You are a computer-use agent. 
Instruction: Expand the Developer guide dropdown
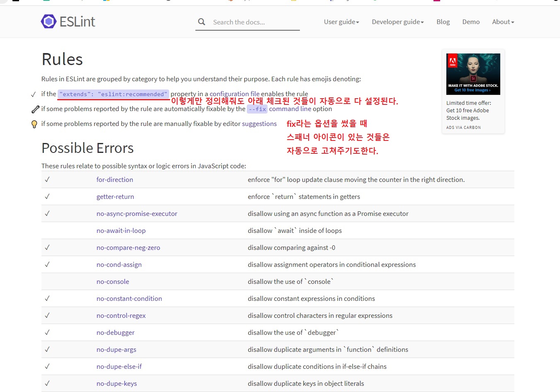[x=397, y=22]
